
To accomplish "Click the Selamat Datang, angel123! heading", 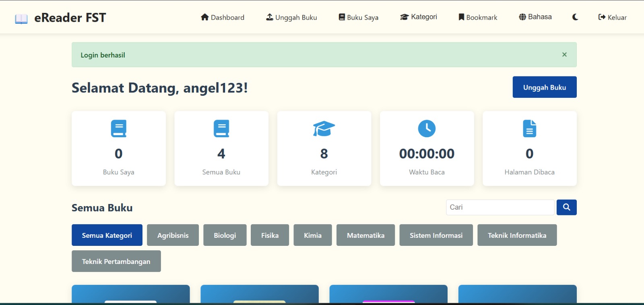I will pyautogui.click(x=160, y=88).
